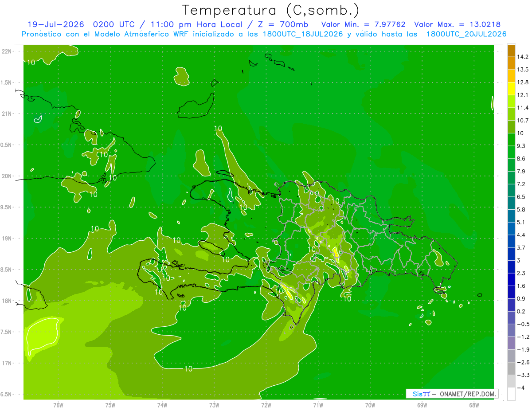The height and width of the screenshot is (411, 532).
Task: Click the -3.3 colorbar value
Action: 523,375
